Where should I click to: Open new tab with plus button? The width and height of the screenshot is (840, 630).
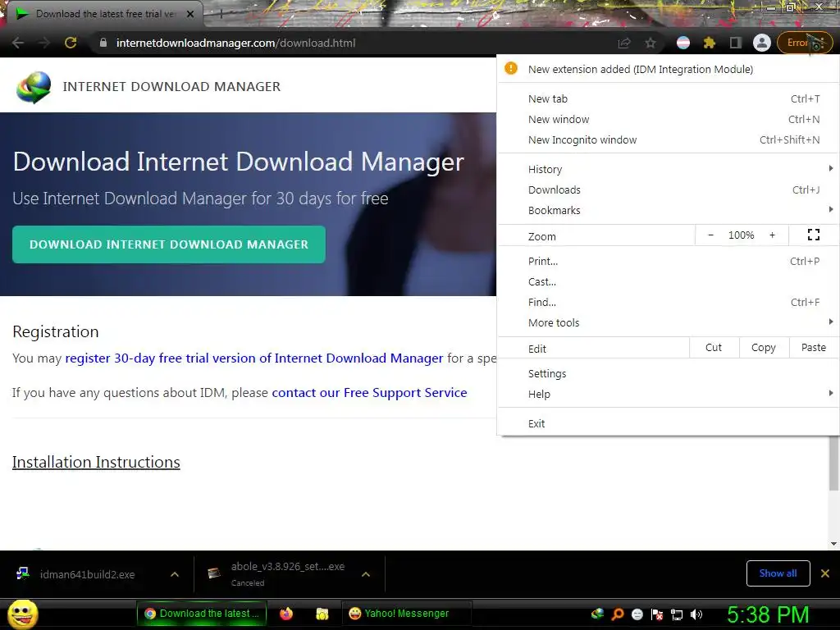pos(220,14)
